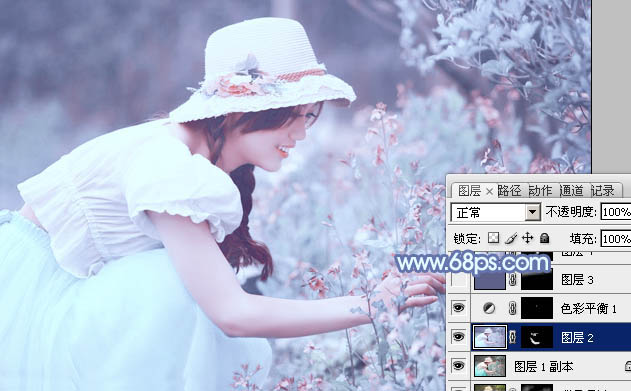
Task: Click the mask link icon on 色彩平衡 1
Action: point(513,309)
